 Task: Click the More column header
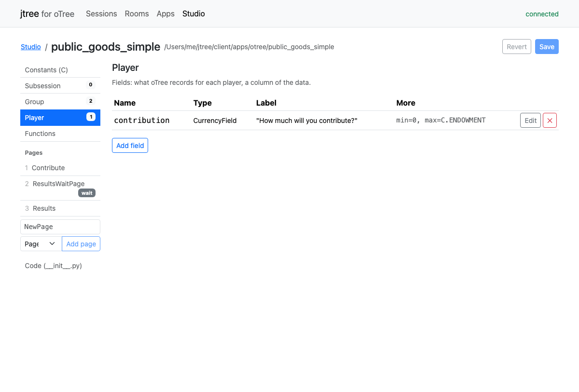click(406, 103)
